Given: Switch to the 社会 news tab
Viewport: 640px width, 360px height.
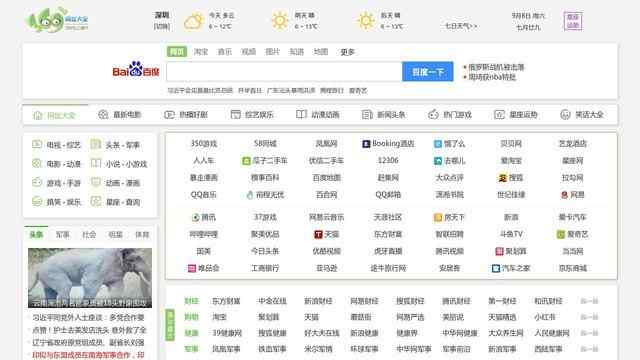Looking at the screenshot, I should pyautogui.click(x=89, y=235).
